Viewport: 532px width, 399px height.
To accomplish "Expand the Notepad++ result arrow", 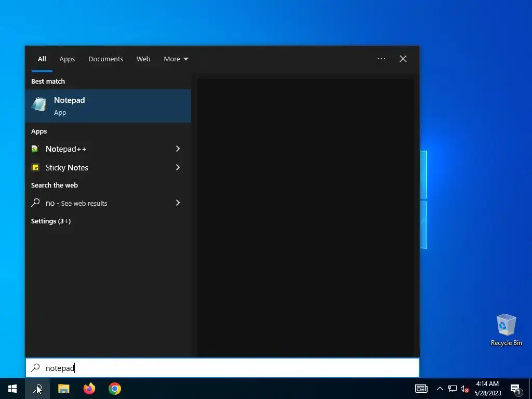I will (x=178, y=149).
